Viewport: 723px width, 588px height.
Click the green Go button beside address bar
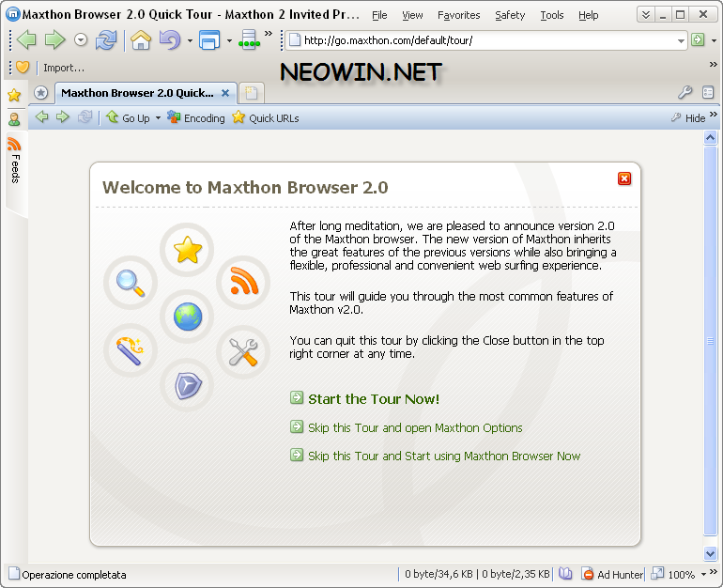[698, 40]
